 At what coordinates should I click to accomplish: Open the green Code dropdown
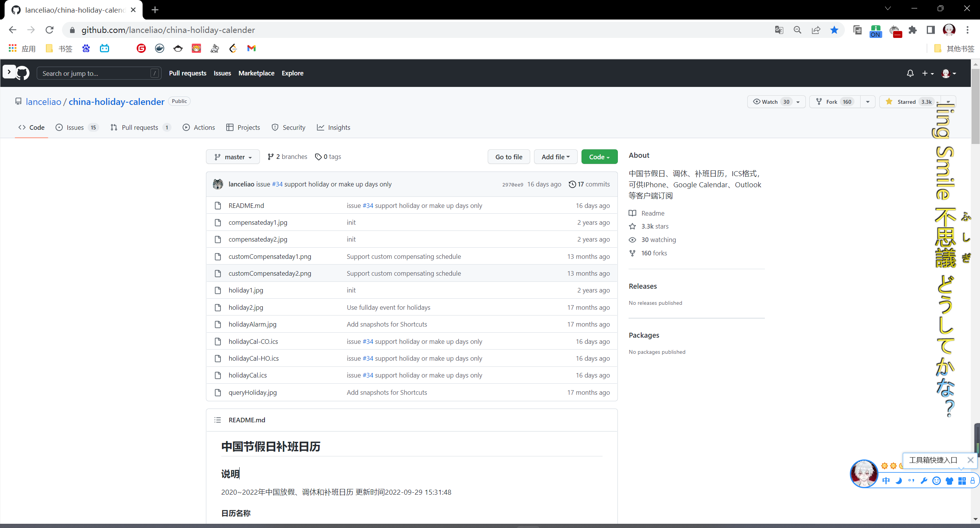pyautogui.click(x=599, y=157)
